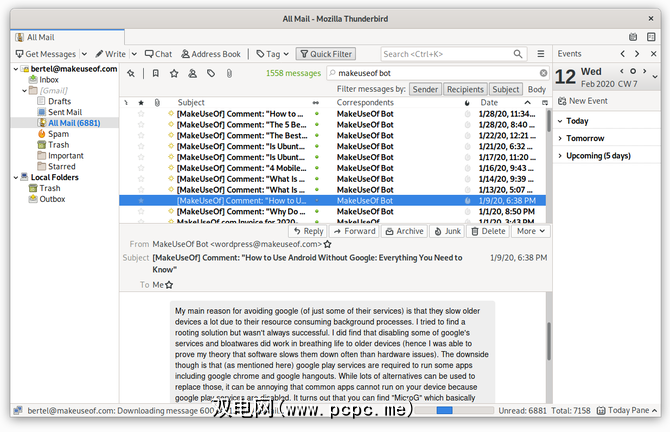Open the More actions dropdown
670x432 pixels.
point(531,231)
